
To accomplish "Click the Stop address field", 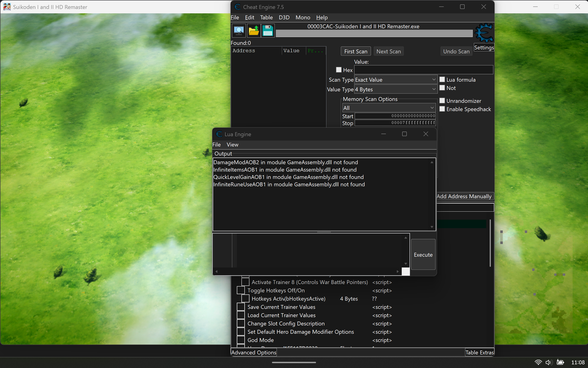I will pyautogui.click(x=395, y=123).
